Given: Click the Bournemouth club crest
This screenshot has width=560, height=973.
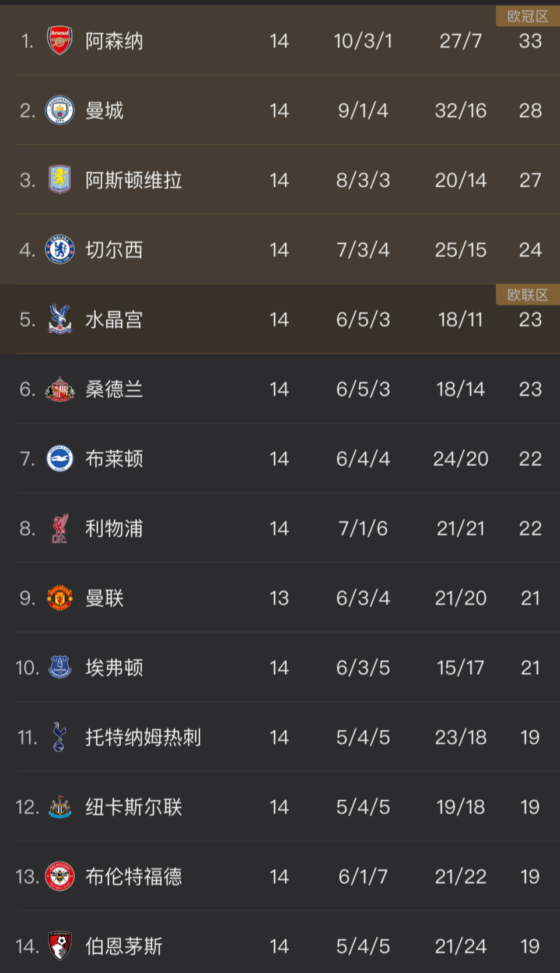Looking at the screenshot, I should [x=60, y=946].
